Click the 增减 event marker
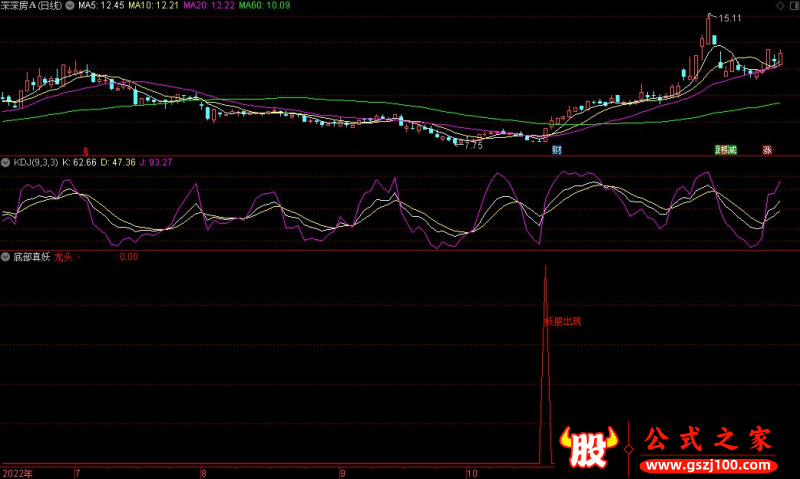Screen dimensions: 800x479 [729, 150]
